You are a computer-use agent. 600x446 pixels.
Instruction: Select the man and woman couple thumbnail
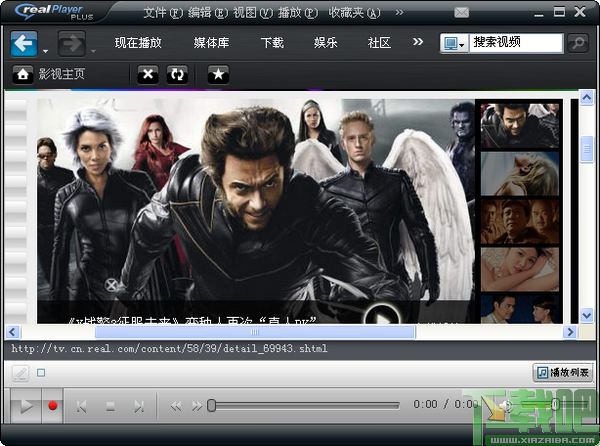click(520, 309)
